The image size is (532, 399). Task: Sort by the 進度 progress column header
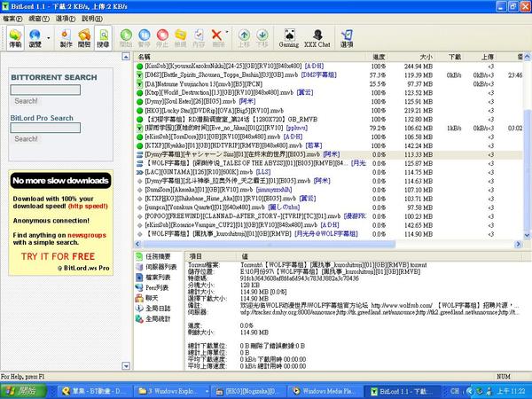tap(379, 57)
